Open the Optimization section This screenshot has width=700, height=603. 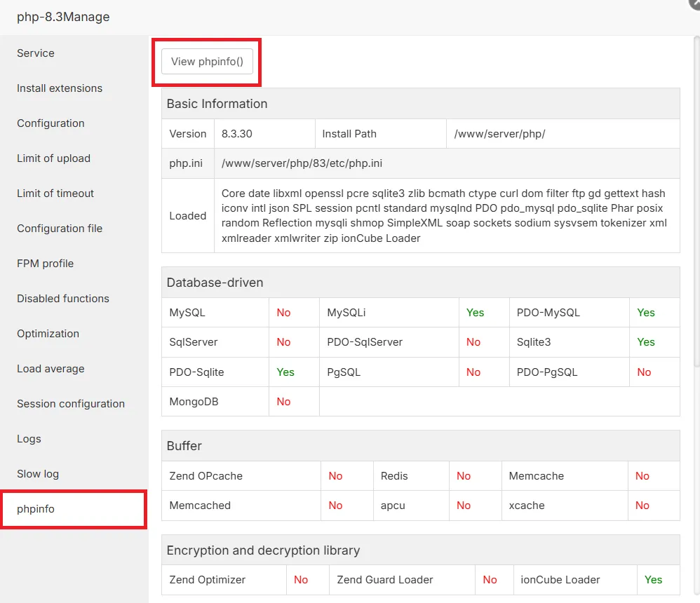tap(48, 334)
